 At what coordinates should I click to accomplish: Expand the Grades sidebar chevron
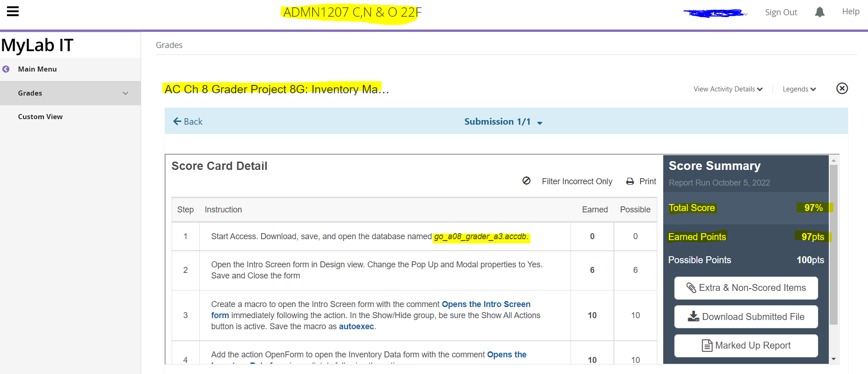click(x=125, y=93)
